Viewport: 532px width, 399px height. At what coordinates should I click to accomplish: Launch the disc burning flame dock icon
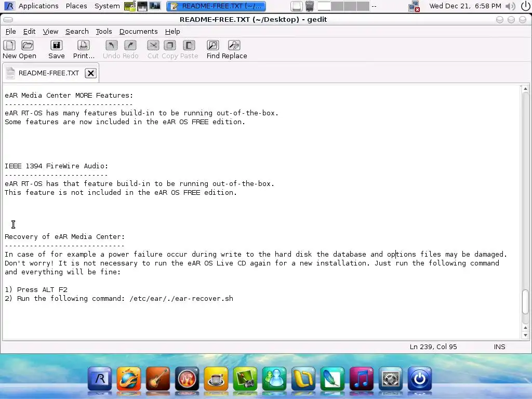tap(187, 379)
